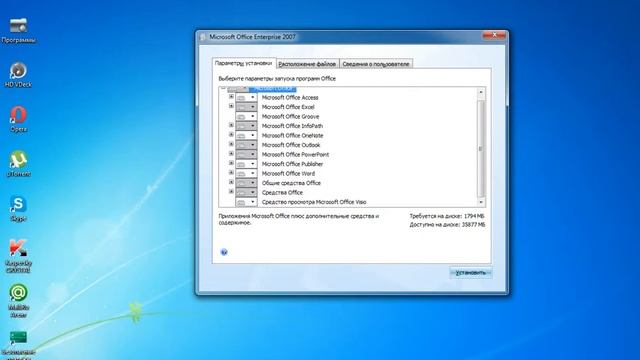Expand the Средства Office tree node
This screenshot has width=640, height=360.
click(231, 191)
